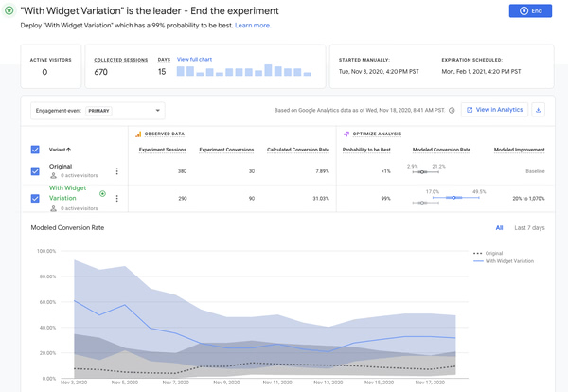The width and height of the screenshot is (568, 392).
Task: Click the 31.03% conversion rate cell
Action: click(321, 199)
